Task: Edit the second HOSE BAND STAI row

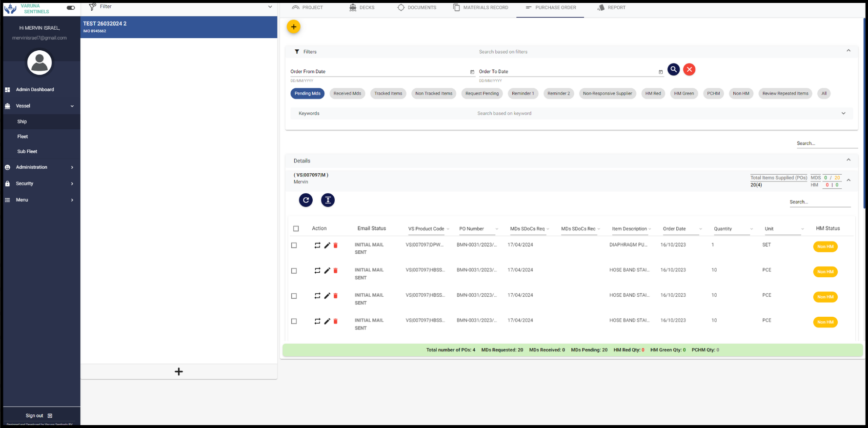Action: pyautogui.click(x=327, y=296)
